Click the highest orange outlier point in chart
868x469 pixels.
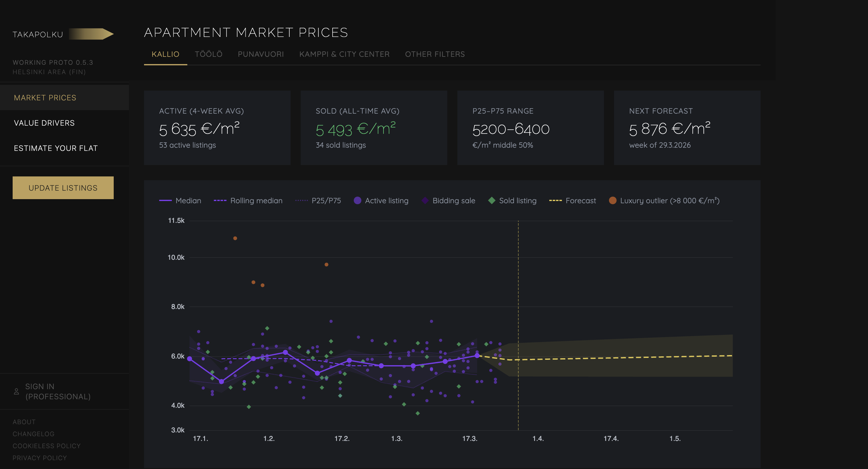[x=235, y=238]
